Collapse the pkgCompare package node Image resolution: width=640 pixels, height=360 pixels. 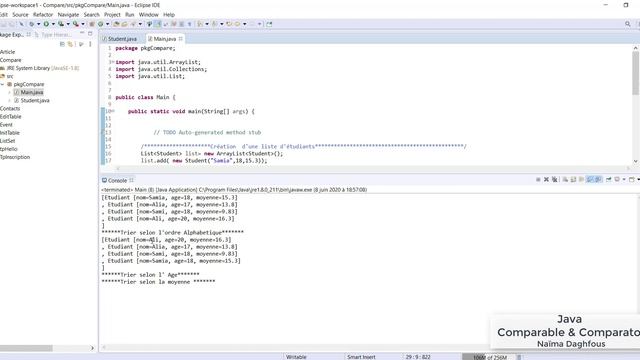(2, 84)
